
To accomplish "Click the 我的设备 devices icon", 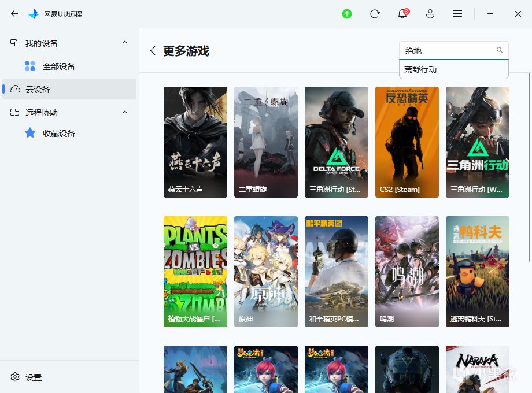I will coord(15,43).
